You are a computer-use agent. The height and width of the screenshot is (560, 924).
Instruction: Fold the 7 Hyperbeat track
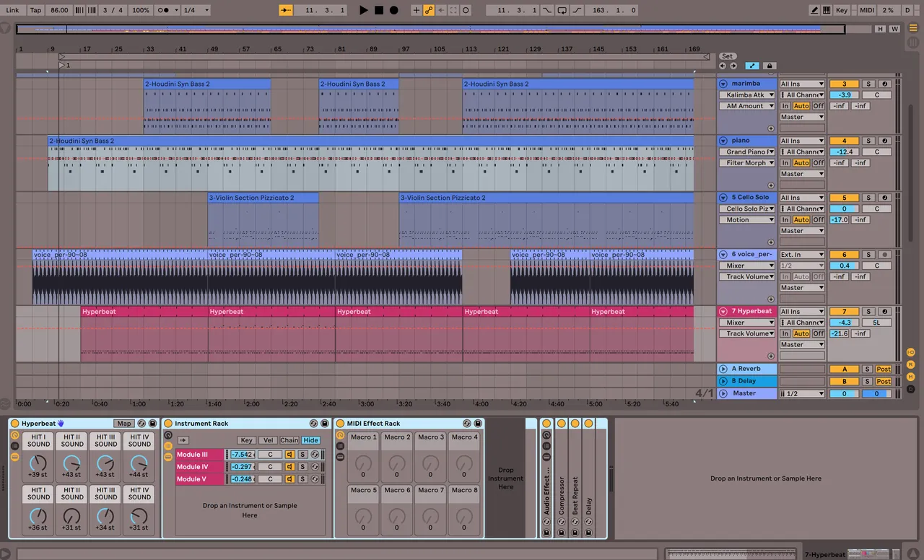pos(724,312)
